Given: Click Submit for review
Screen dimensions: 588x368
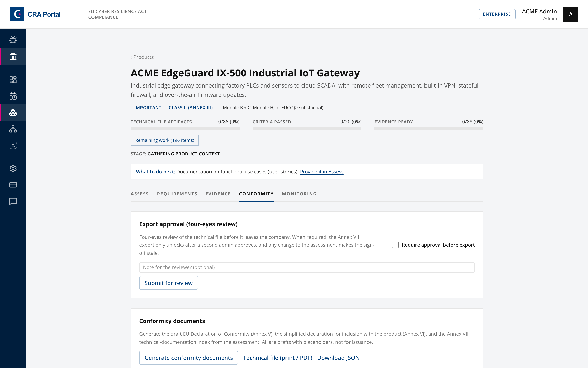Looking at the screenshot, I should (x=169, y=283).
